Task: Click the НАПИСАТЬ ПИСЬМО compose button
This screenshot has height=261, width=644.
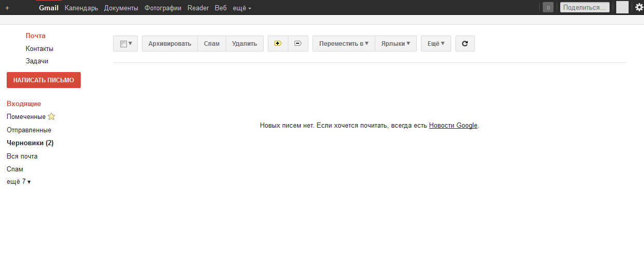Action: 44,80
